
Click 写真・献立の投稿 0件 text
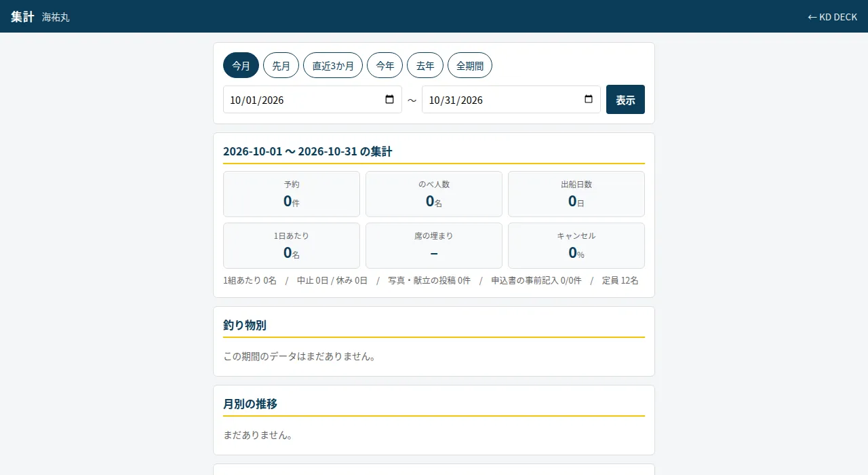(429, 280)
